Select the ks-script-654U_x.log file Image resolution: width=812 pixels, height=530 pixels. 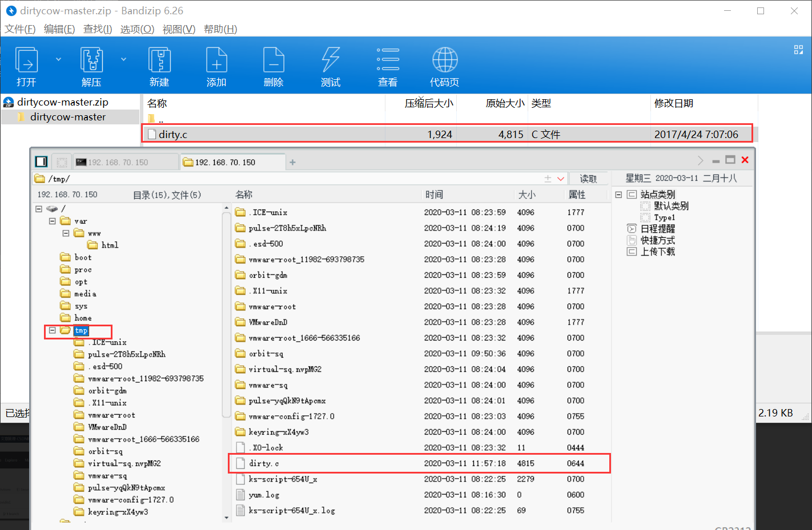pyautogui.click(x=292, y=511)
